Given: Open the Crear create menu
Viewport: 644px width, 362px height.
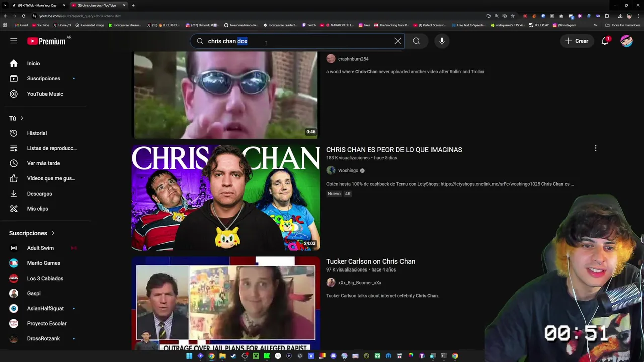Looking at the screenshot, I should [577, 41].
